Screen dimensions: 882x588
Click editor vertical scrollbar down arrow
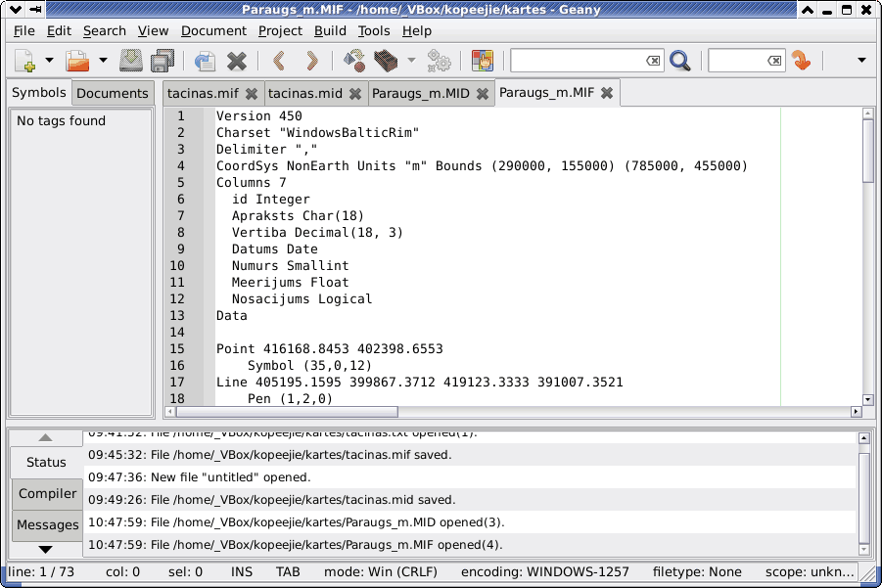[867, 400]
